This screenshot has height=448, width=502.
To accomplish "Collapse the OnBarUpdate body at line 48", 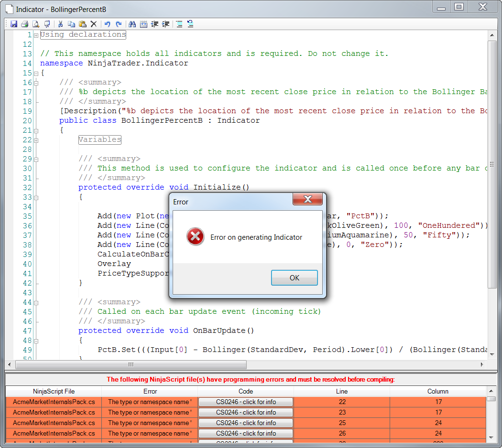I will coord(36,341).
